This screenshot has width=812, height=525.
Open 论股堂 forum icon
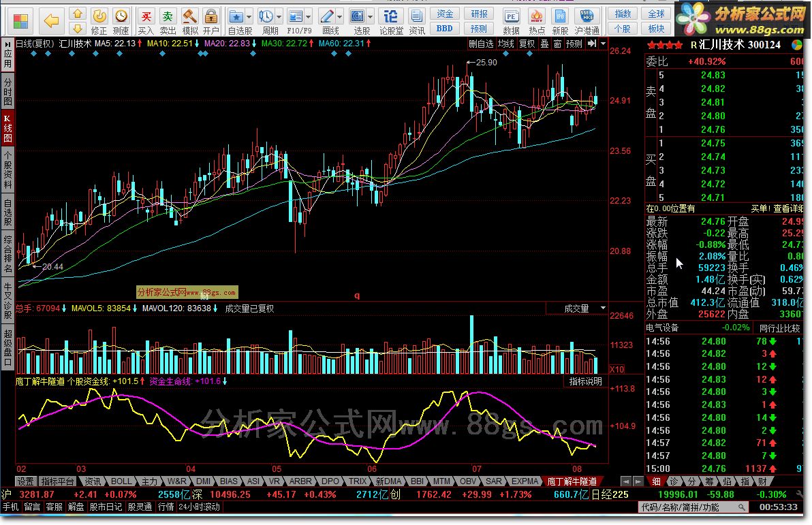[x=391, y=22]
